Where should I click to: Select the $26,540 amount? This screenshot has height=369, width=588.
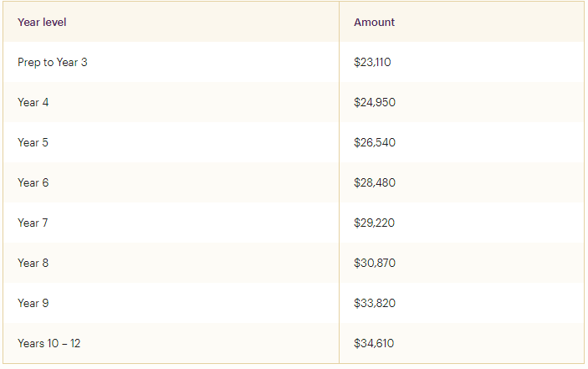click(375, 142)
